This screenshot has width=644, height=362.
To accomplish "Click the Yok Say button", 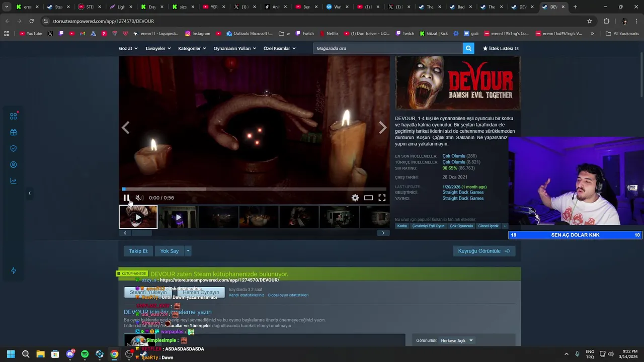I will tap(170, 251).
